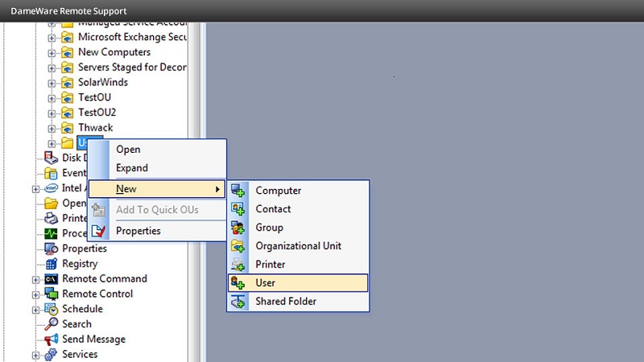Screen dimensions: 644x362
Task: Expand the Services node
Action: coord(35,356)
